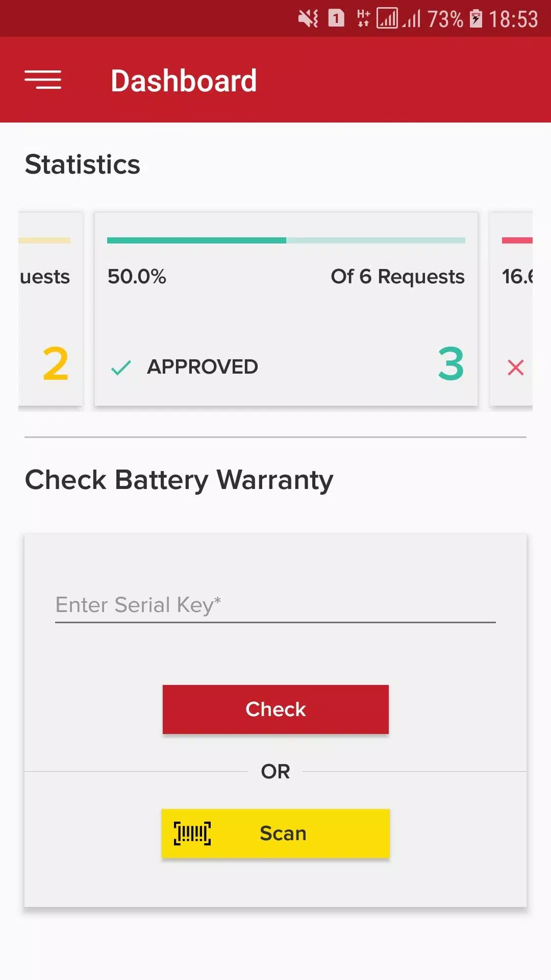Open the hamburger navigation menu
The width and height of the screenshot is (551, 980).
[x=43, y=80]
